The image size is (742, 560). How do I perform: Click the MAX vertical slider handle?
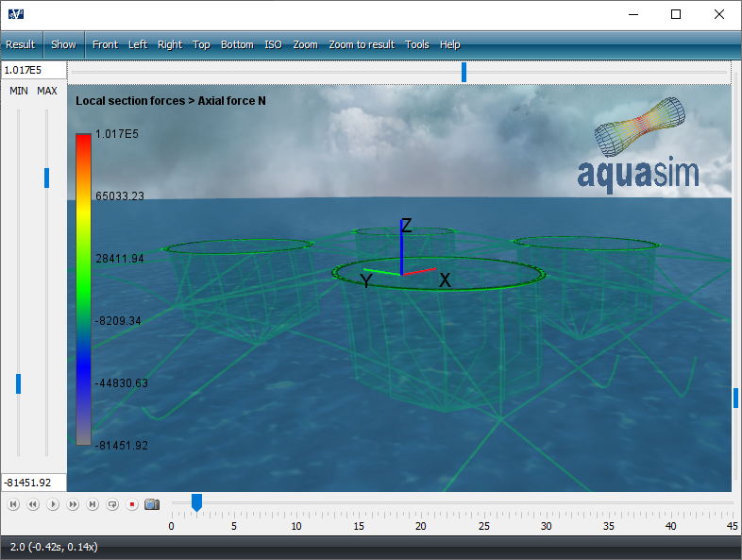pos(46,178)
